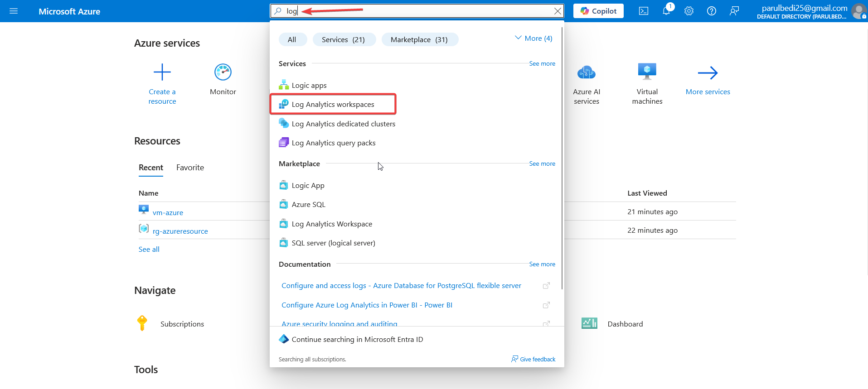
Task: Open Subscriptions key icon
Action: coord(142,323)
